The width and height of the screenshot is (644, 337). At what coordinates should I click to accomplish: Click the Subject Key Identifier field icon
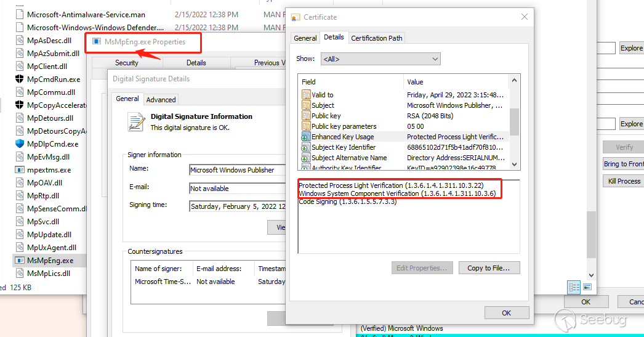tap(306, 147)
